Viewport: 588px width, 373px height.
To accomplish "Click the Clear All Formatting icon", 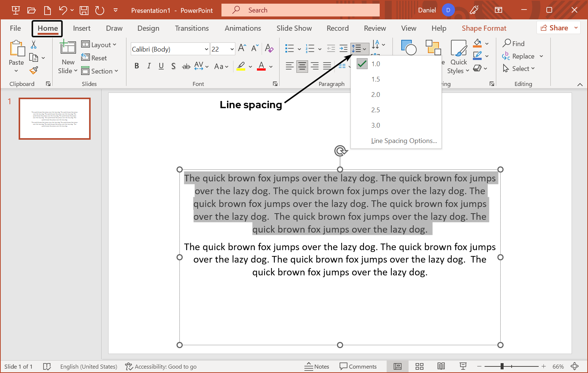I will 269,48.
